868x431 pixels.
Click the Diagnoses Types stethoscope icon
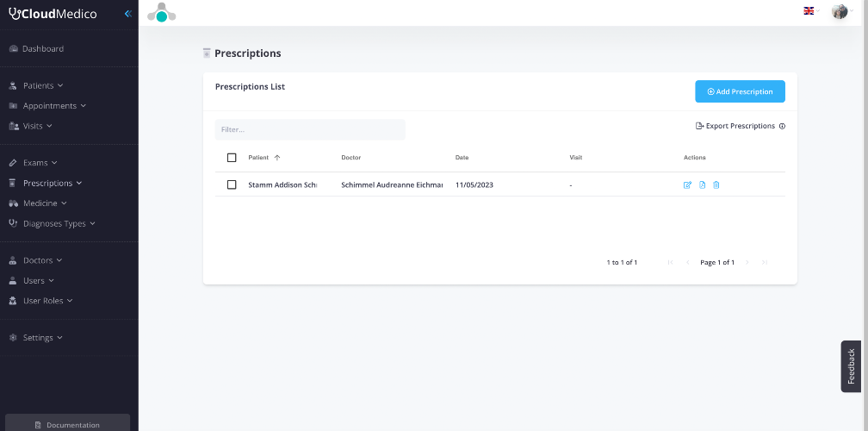tap(14, 223)
